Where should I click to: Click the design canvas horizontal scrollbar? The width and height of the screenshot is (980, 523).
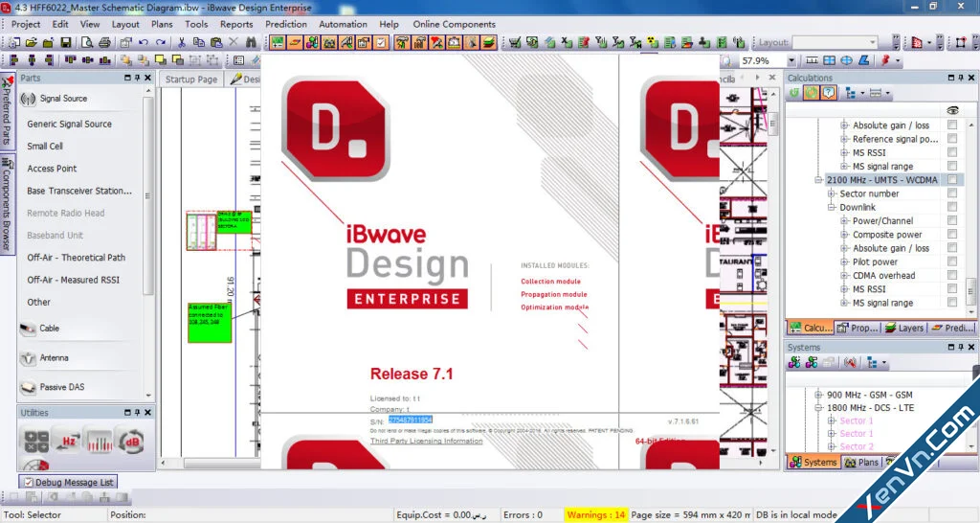click(221, 464)
